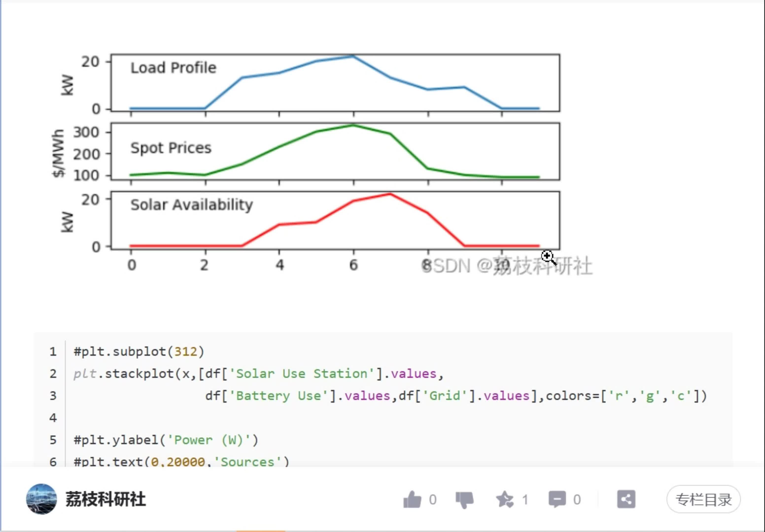
Task: Click 'Spot Prices' label in chart
Action: pos(171,148)
